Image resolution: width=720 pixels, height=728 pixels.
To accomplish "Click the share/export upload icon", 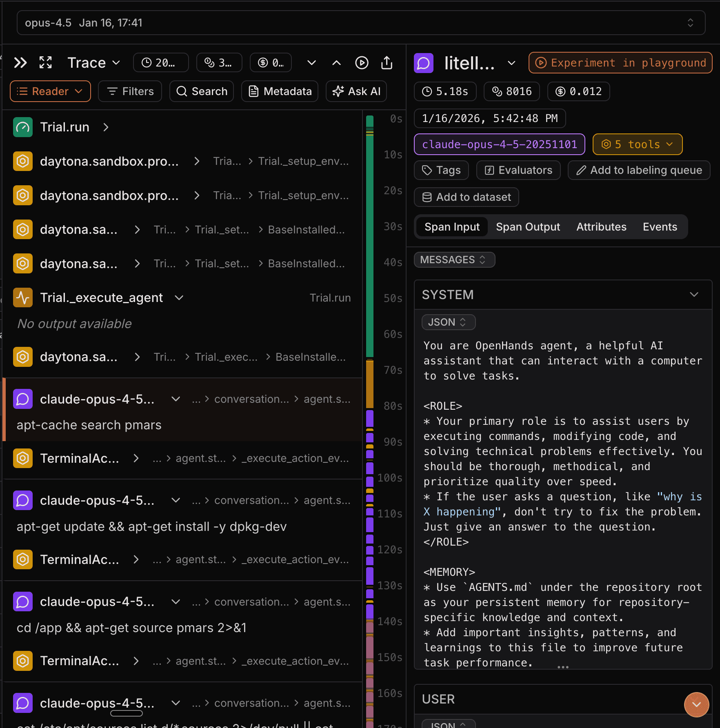I will pos(387,63).
